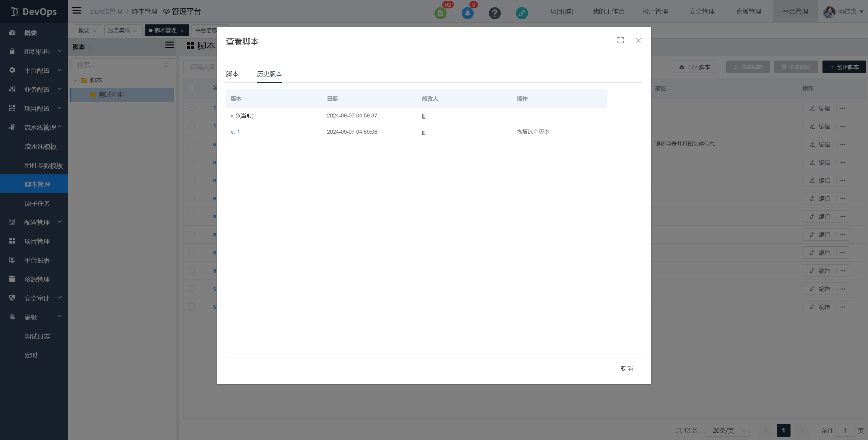Open the v. 1 version link
This screenshot has height=440, width=868.
click(x=235, y=132)
